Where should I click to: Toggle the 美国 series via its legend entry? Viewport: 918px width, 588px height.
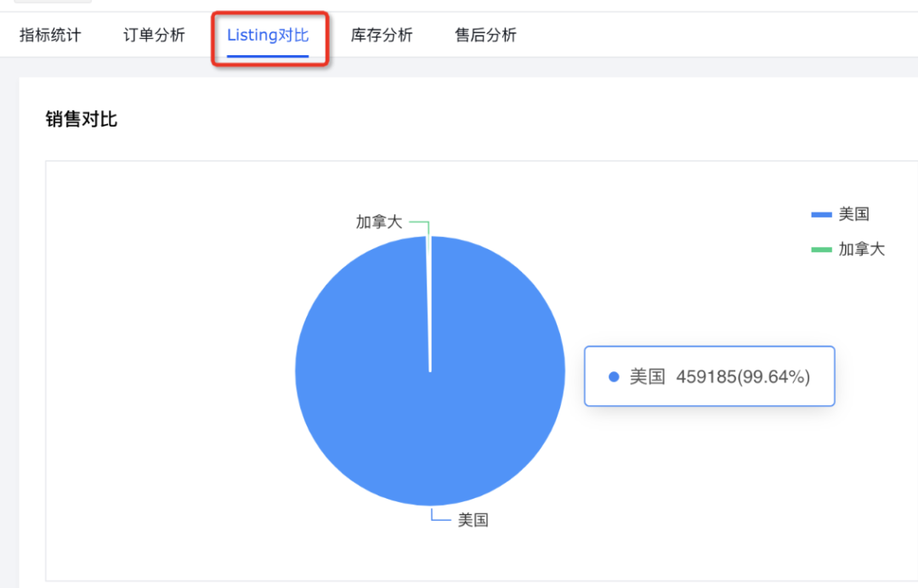(854, 213)
